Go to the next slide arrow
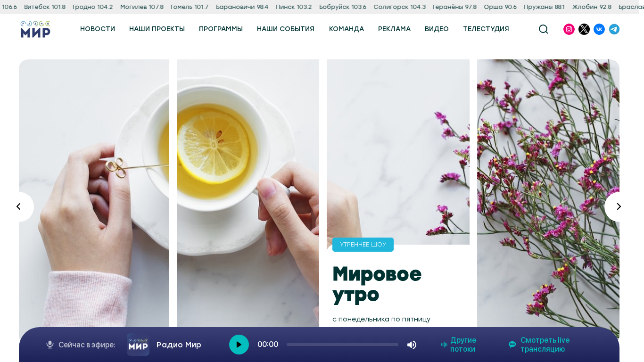This screenshot has height=362, width=644. [619, 206]
